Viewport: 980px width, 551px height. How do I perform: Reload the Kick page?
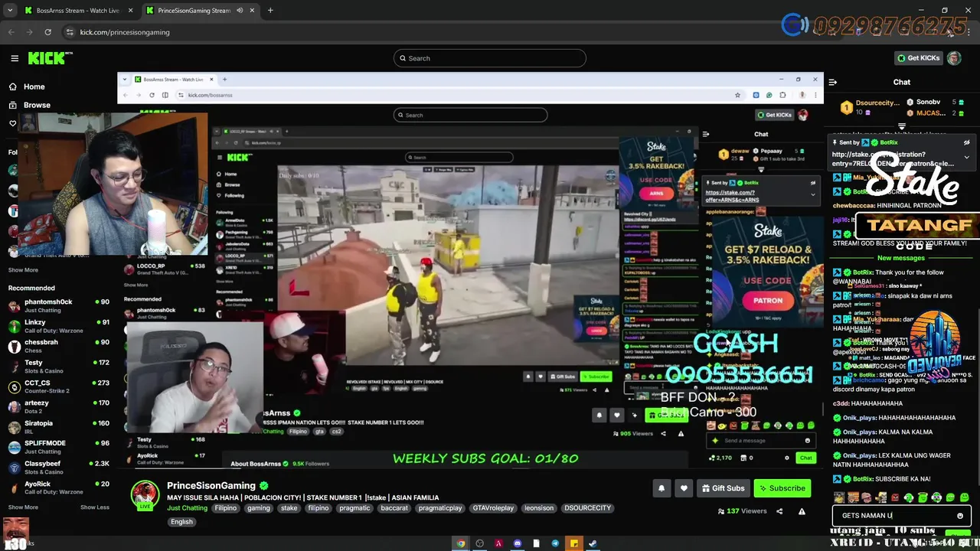[47, 32]
